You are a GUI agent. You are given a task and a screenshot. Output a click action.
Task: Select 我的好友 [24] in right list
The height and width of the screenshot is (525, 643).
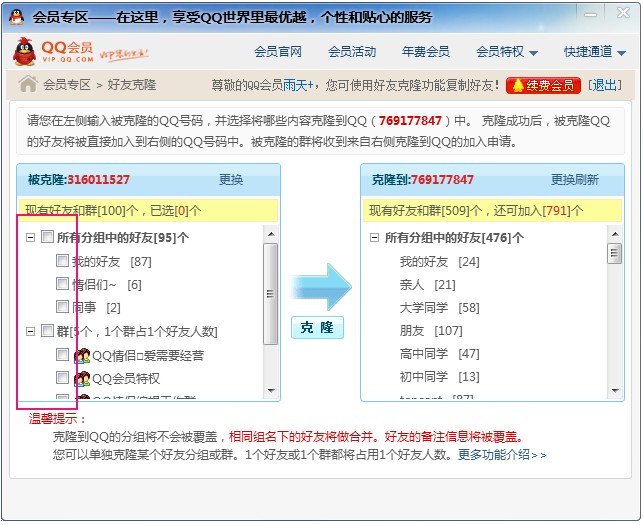pyautogui.click(x=440, y=262)
